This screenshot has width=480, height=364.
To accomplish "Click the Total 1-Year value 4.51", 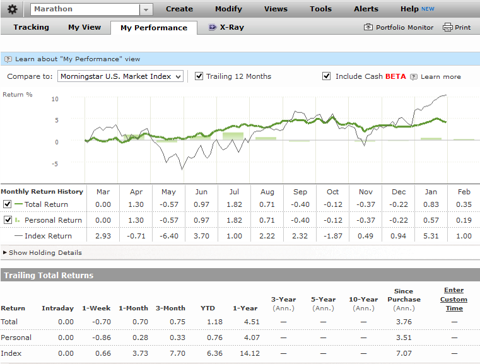I will click(252, 322).
